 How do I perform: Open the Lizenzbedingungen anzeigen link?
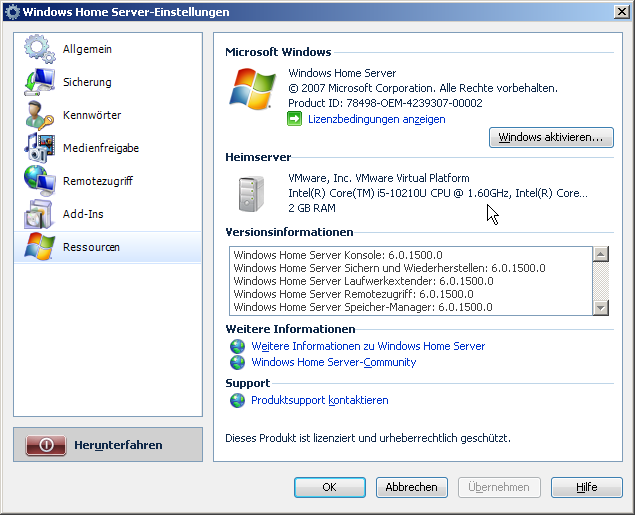[377, 119]
